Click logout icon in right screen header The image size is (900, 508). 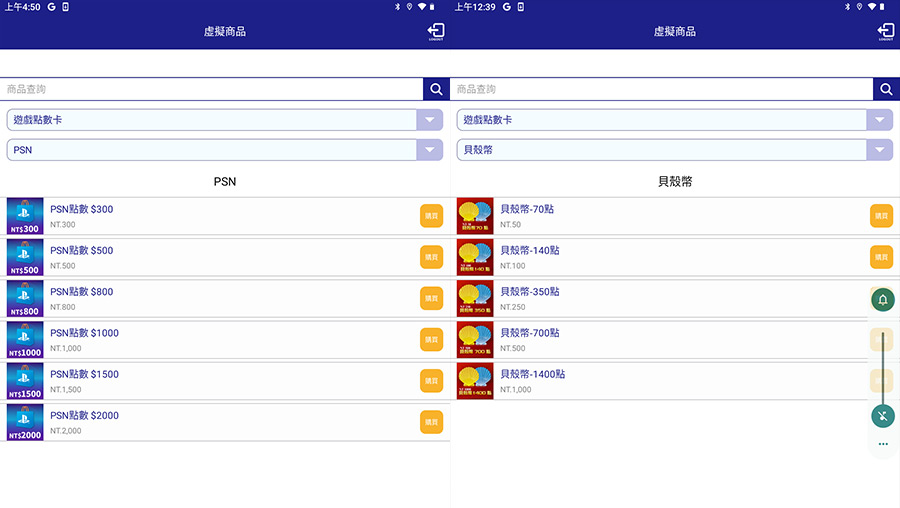click(x=886, y=32)
